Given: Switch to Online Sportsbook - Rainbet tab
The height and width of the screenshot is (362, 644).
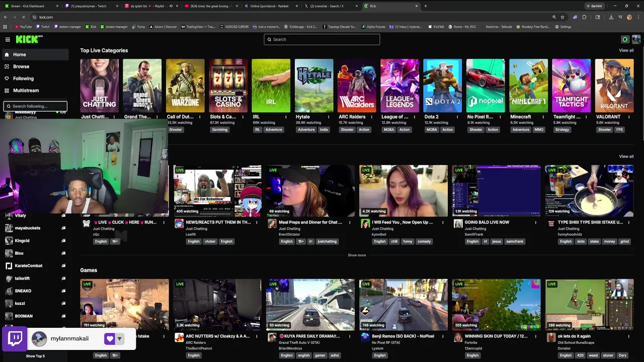Looking at the screenshot, I should pyautogui.click(x=272, y=6).
